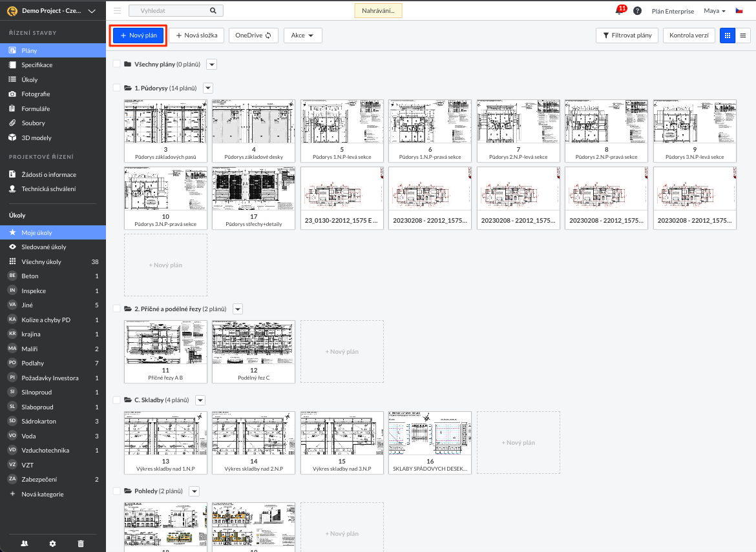Open the help question mark icon

pos(637,10)
